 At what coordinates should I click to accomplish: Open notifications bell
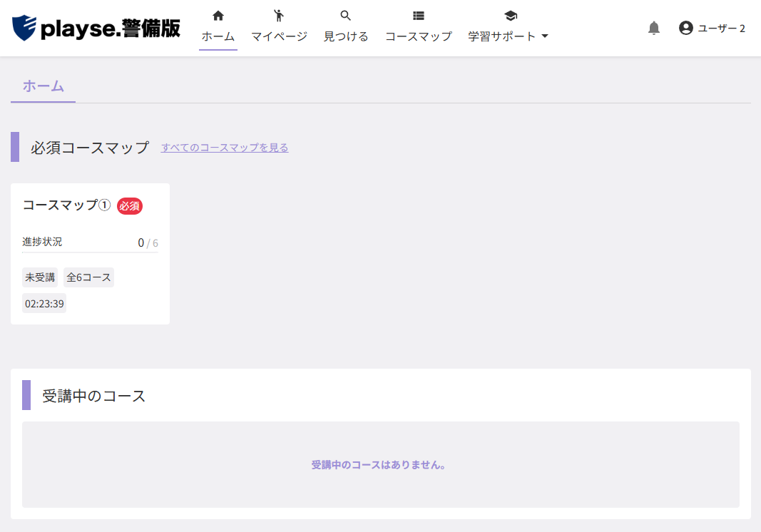point(654,28)
